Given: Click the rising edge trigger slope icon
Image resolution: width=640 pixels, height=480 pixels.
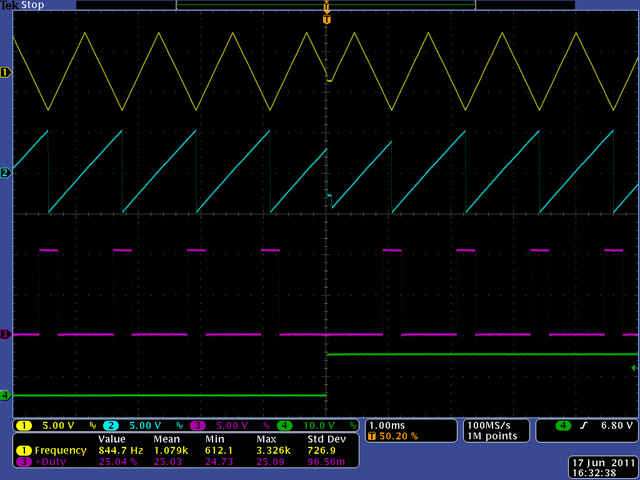Looking at the screenshot, I should point(585,425).
